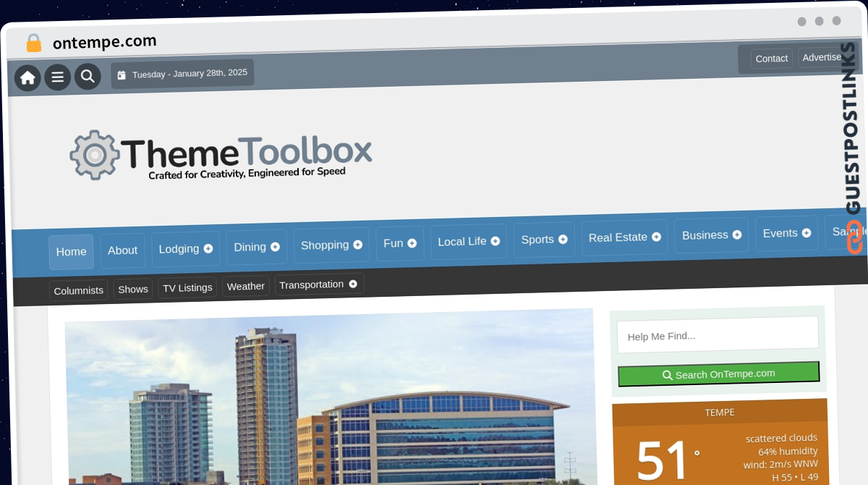Expand the Sports submenu plus icon
The height and width of the screenshot is (485, 868).
click(x=563, y=240)
